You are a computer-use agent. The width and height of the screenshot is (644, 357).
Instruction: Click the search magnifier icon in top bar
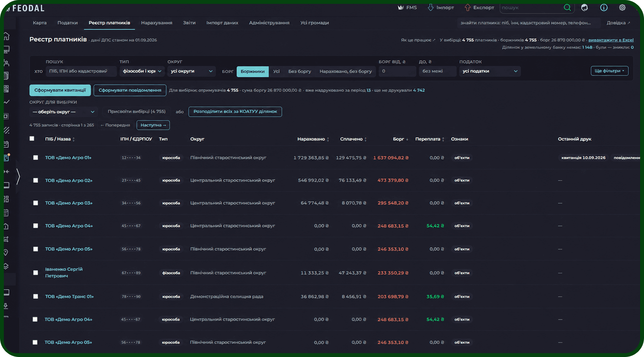pyautogui.click(x=567, y=7)
